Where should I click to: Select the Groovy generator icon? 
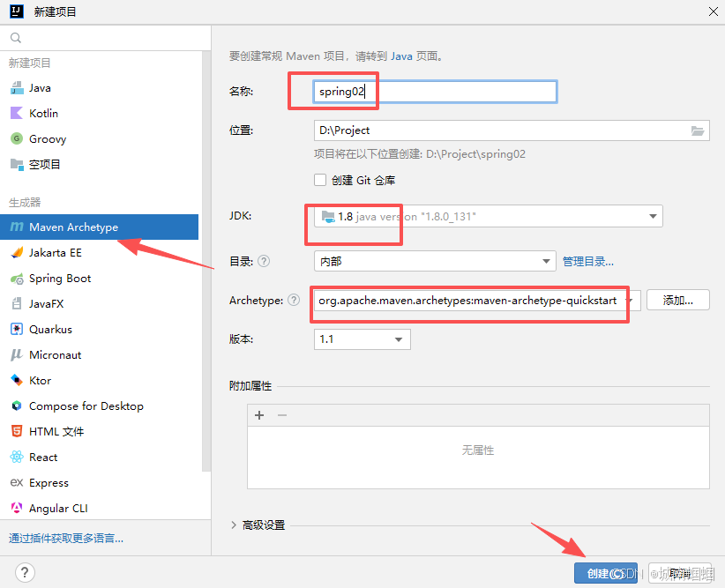point(16,138)
